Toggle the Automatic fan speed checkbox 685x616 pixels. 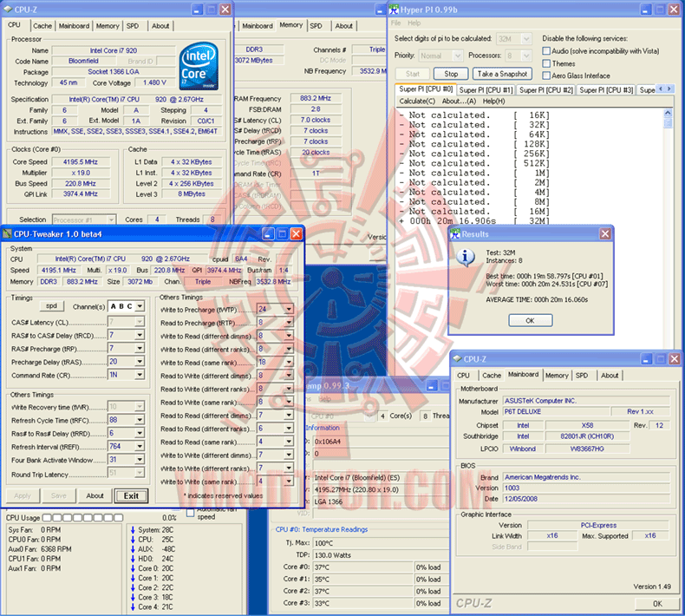(x=190, y=513)
